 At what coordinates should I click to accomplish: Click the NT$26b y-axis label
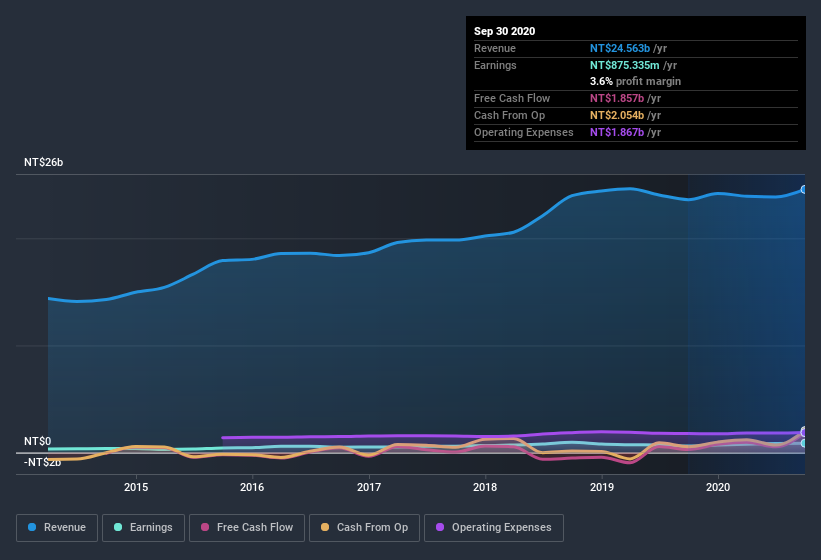[x=43, y=162]
